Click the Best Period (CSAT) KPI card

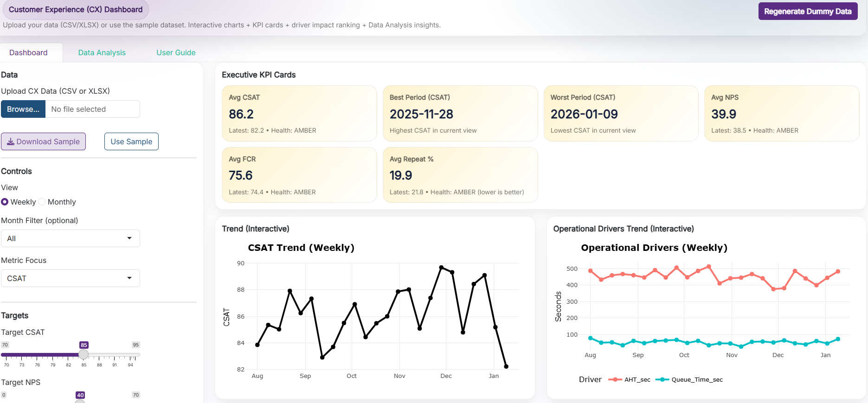[x=460, y=113]
